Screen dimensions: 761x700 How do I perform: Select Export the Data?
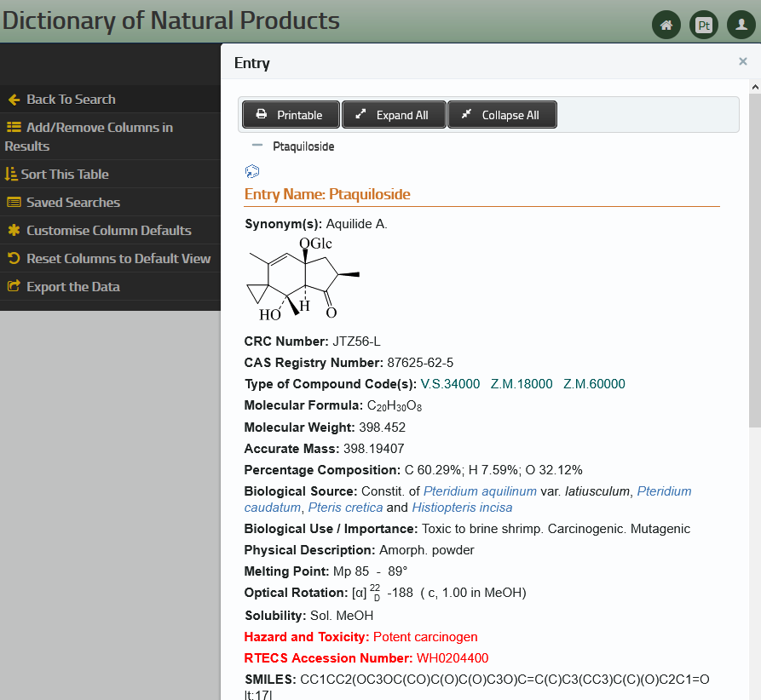pyautogui.click(x=110, y=287)
